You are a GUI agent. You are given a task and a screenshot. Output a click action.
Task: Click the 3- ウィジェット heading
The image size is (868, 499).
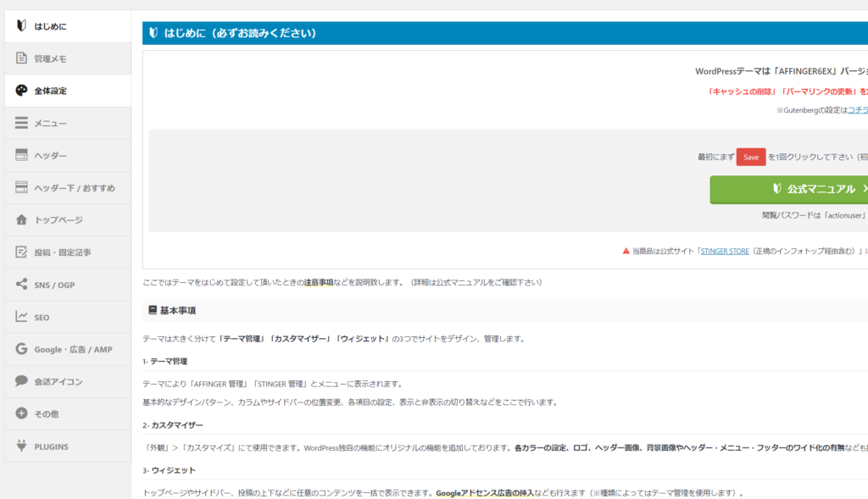coord(169,470)
